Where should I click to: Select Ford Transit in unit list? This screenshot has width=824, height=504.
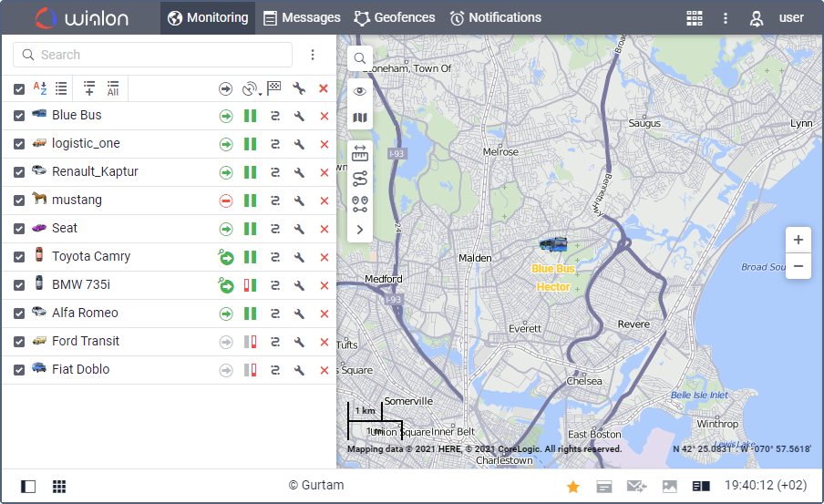tap(86, 341)
